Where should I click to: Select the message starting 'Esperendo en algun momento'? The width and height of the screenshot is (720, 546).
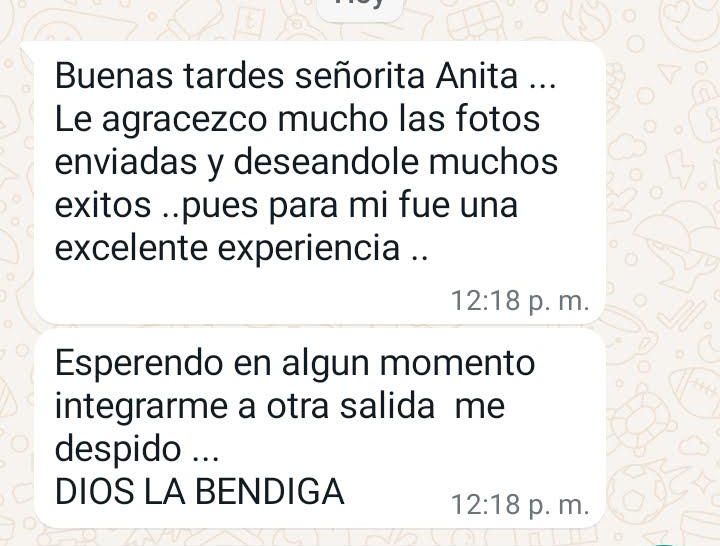click(x=320, y=429)
